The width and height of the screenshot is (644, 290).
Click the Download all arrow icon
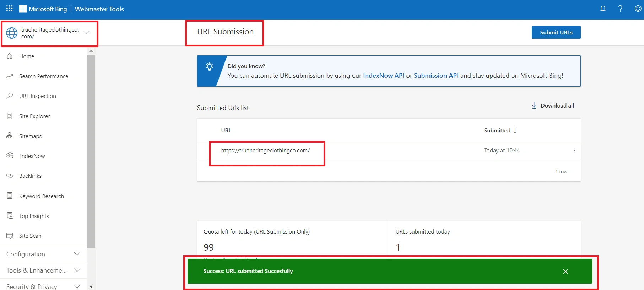click(x=534, y=105)
